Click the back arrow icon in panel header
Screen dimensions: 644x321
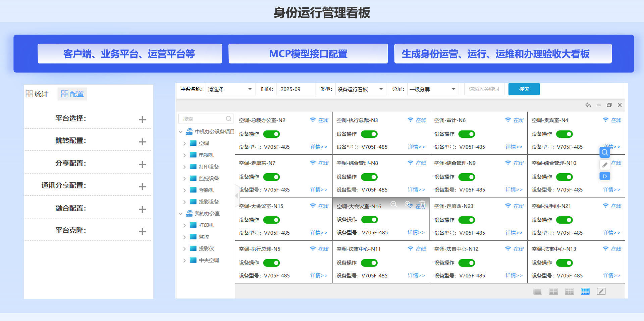(588, 105)
